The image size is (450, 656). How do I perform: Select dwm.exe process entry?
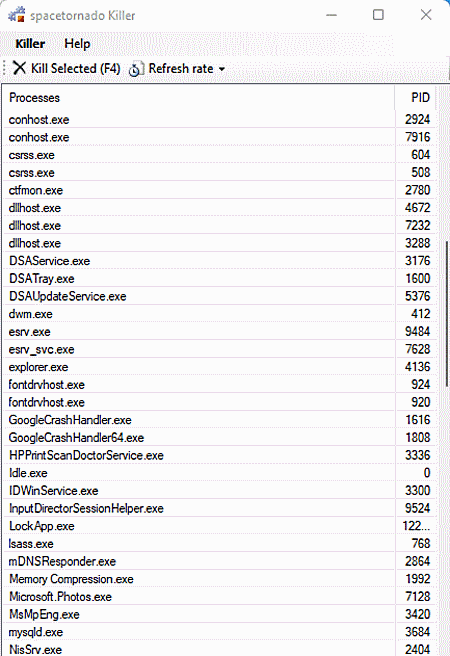220,314
